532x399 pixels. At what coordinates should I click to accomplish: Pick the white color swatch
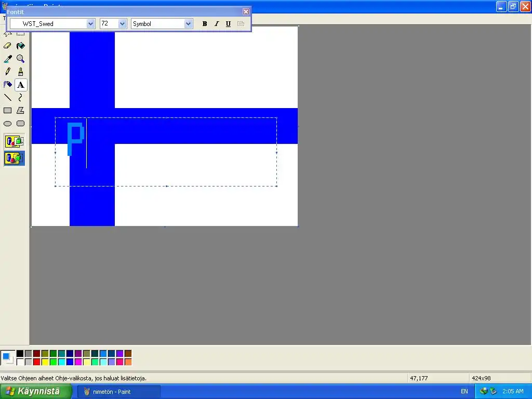click(x=20, y=362)
